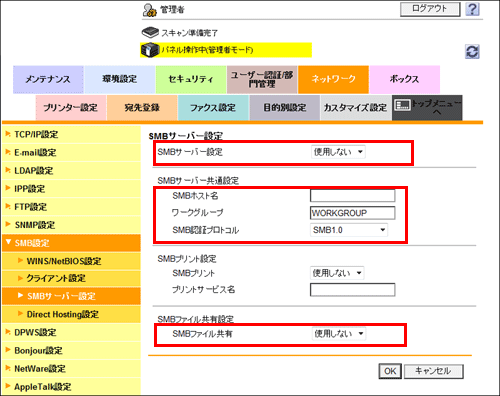
Task: Expand NetWare設定 in sidebar
Action: [71, 368]
